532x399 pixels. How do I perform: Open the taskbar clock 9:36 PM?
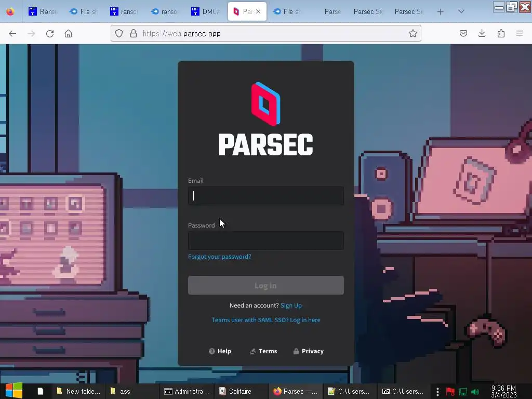[503, 392]
